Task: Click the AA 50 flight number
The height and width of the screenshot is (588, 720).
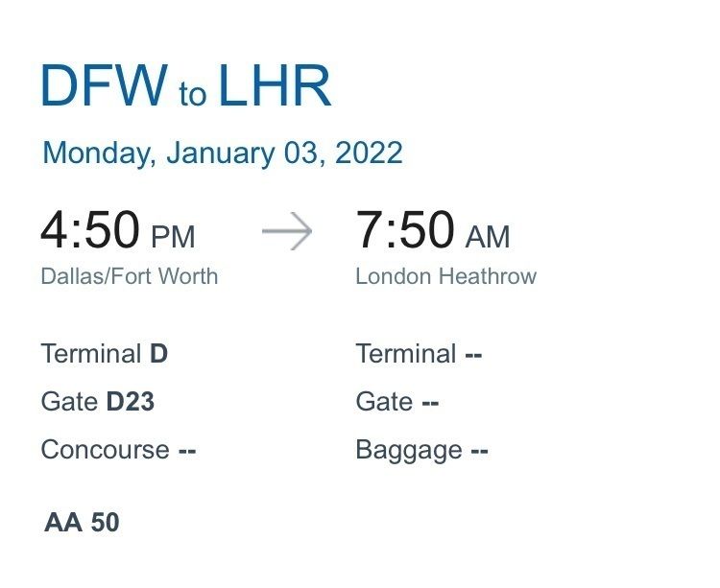Action: [x=82, y=523]
